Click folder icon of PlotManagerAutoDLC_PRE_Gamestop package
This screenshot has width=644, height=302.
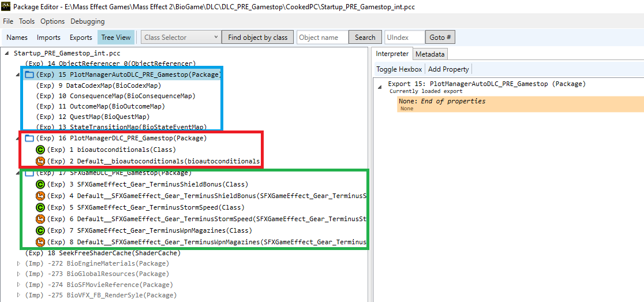click(x=29, y=75)
